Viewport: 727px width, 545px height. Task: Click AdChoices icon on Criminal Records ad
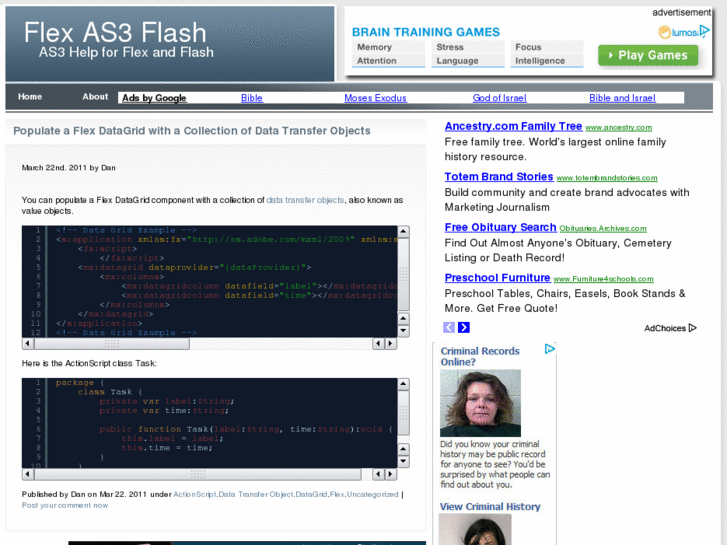point(549,349)
